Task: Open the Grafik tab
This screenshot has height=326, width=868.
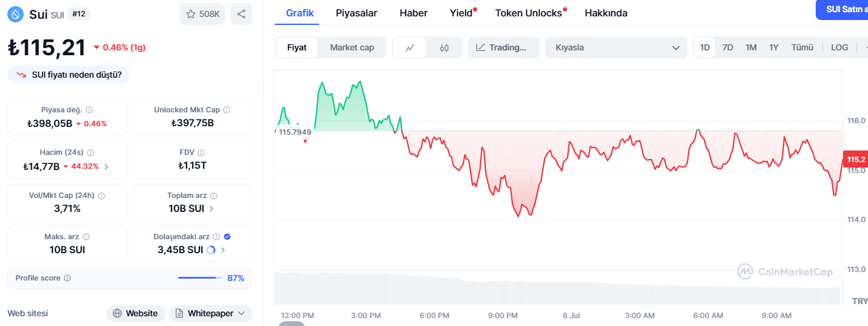Action: click(300, 13)
